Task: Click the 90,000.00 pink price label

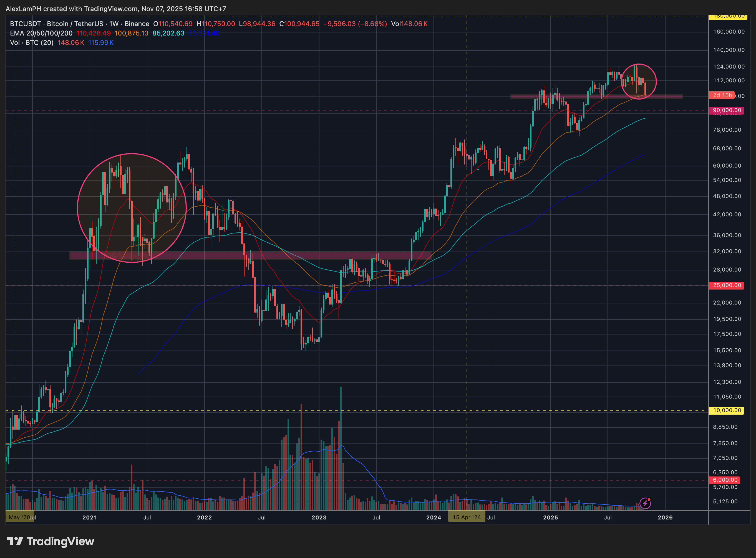Action: pyautogui.click(x=727, y=110)
